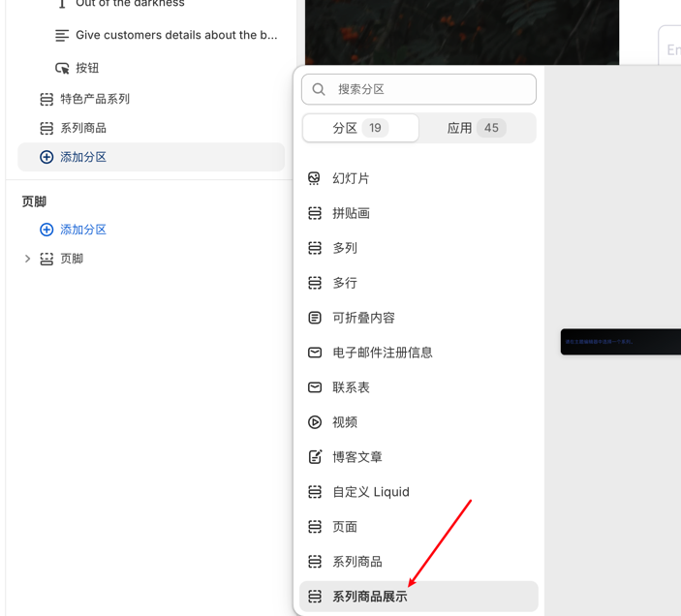Click highlighted 添加分区 above the footer
Image resolution: width=681 pixels, height=616 pixels.
pos(151,157)
